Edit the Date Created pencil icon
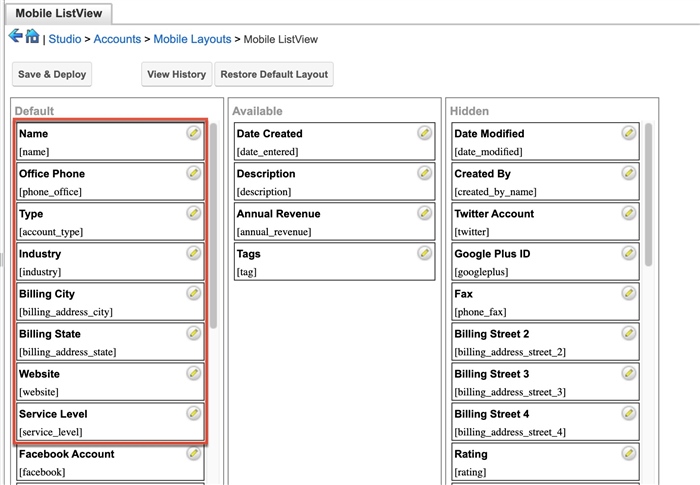 pyautogui.click(x=425, y=133)
